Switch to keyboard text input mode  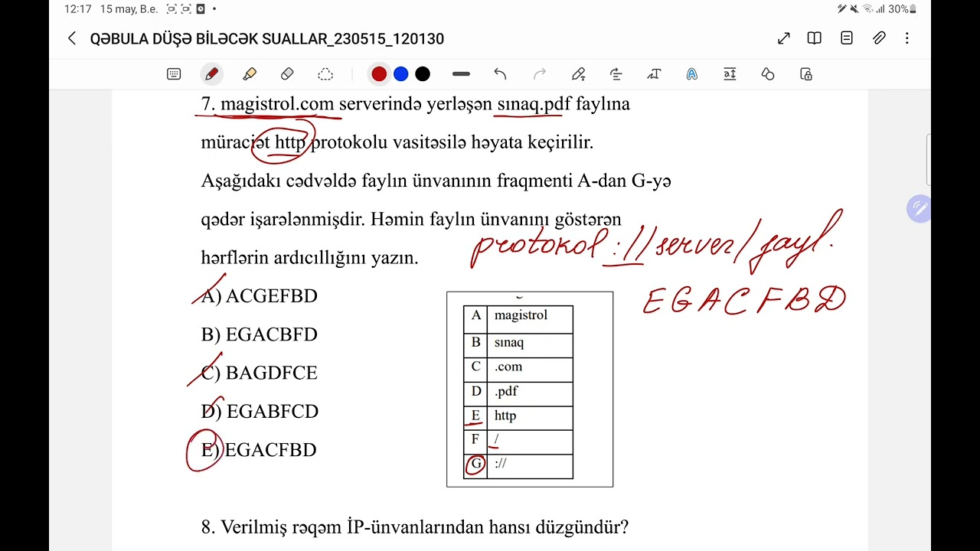pos(174,74)
